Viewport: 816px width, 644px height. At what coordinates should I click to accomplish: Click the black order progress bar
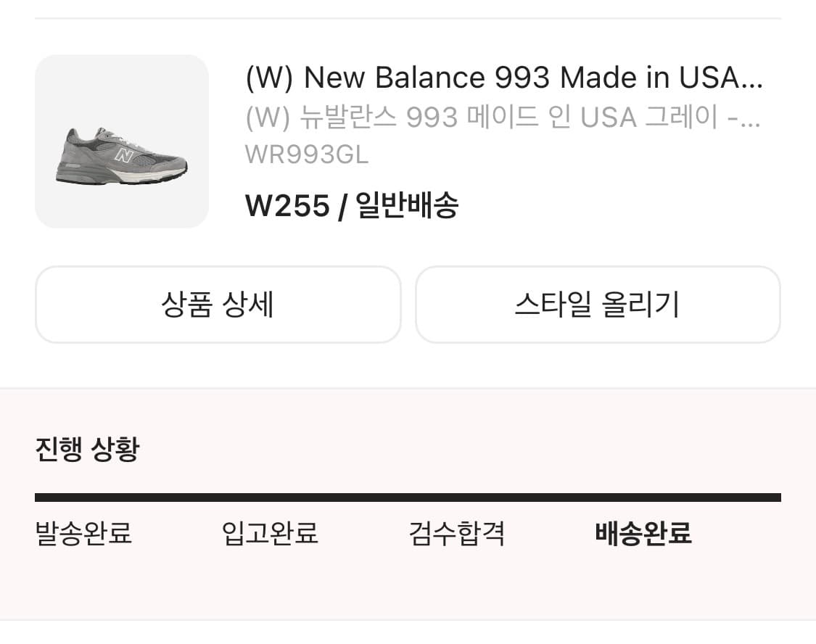[x=408, y=498]
